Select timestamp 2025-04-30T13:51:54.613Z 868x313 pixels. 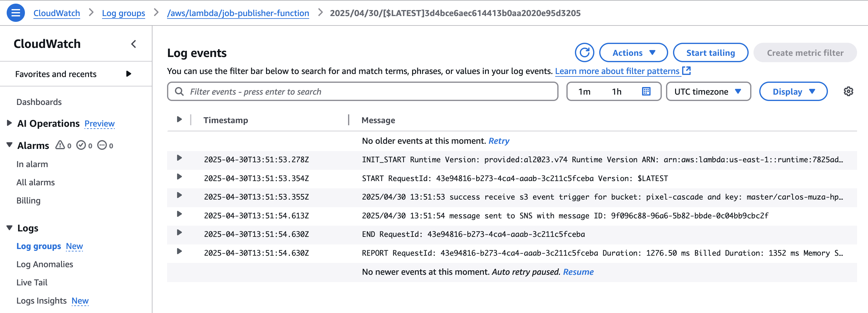(x=256, y=215)
